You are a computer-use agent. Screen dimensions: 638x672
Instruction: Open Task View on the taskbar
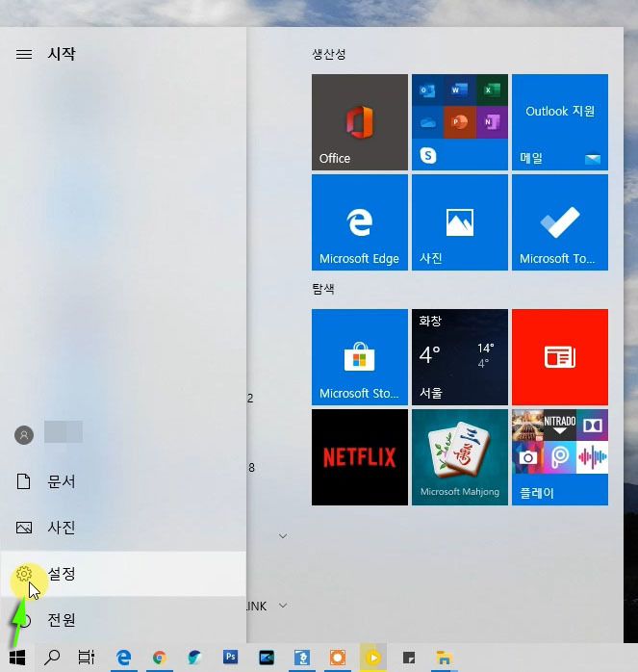pyautogui.click(x=86, y=657)
